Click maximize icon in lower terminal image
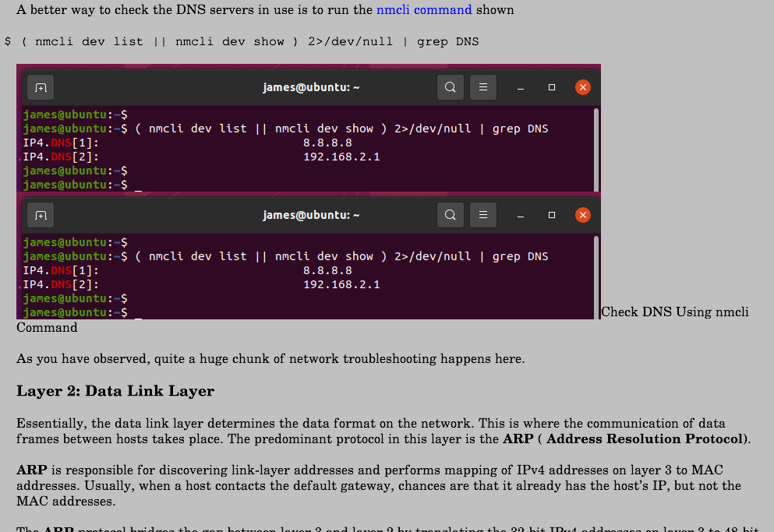The height and width of the screenshot is (532, 774). [552, 215]
